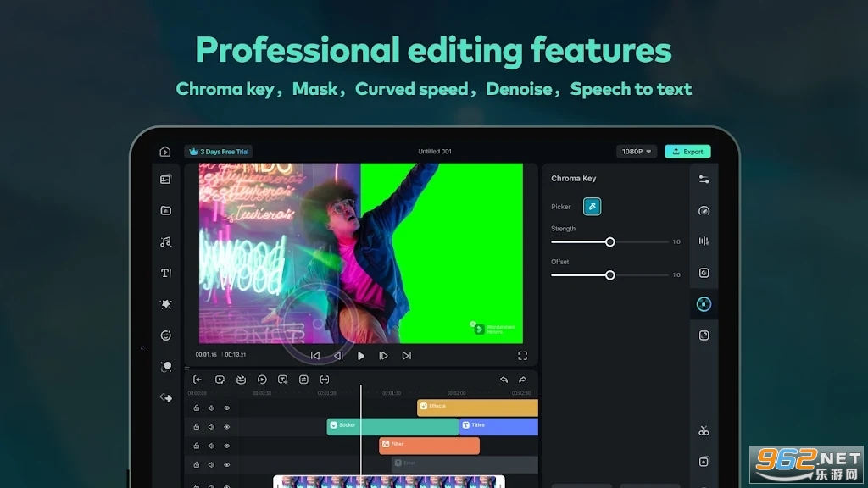
Task: Open the 1080P resolution dropdown
Action: [636, 151]
